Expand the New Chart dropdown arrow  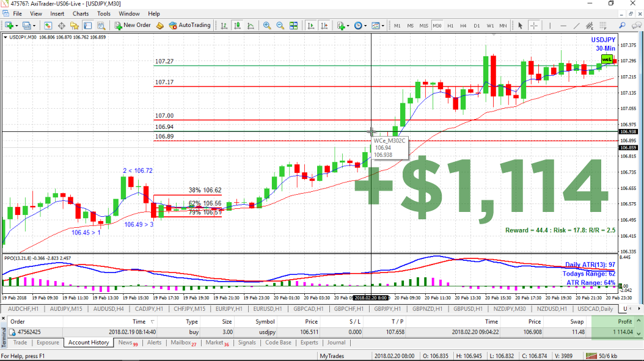16,26
